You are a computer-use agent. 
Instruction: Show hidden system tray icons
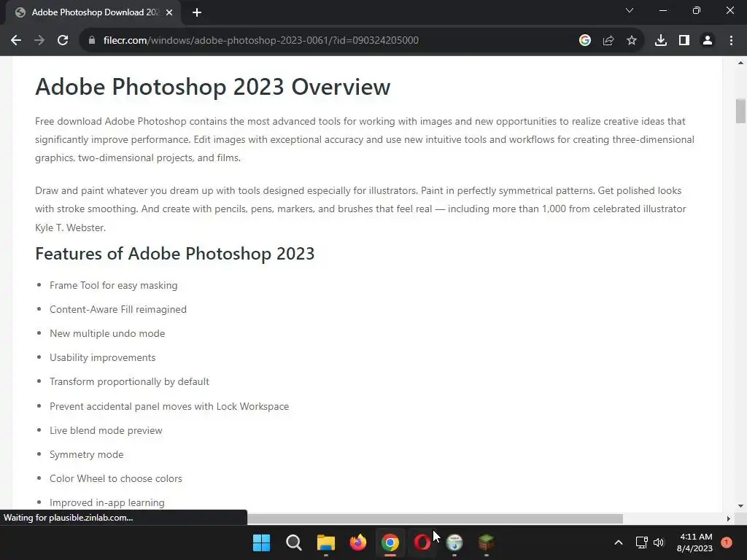coord(619,542)
